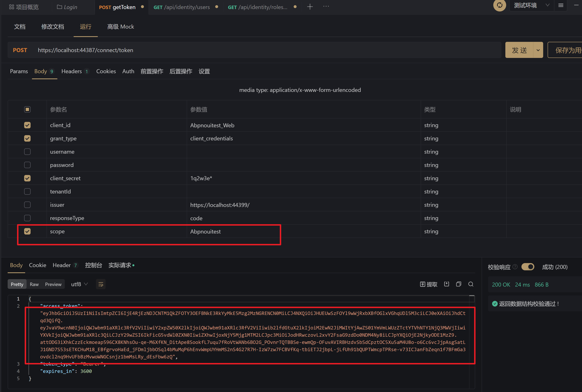Click the request URL input field

[175, 50]
